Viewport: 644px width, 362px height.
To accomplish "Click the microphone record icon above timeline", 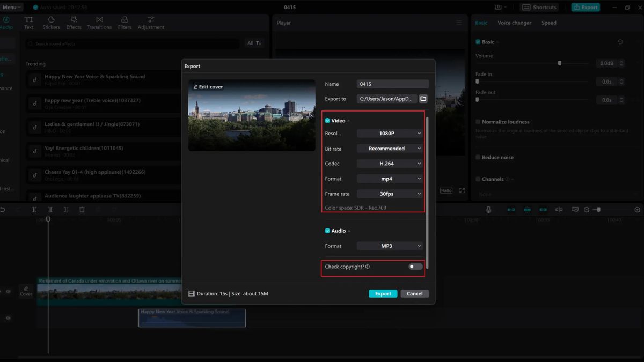I will [x=488, y=210].
